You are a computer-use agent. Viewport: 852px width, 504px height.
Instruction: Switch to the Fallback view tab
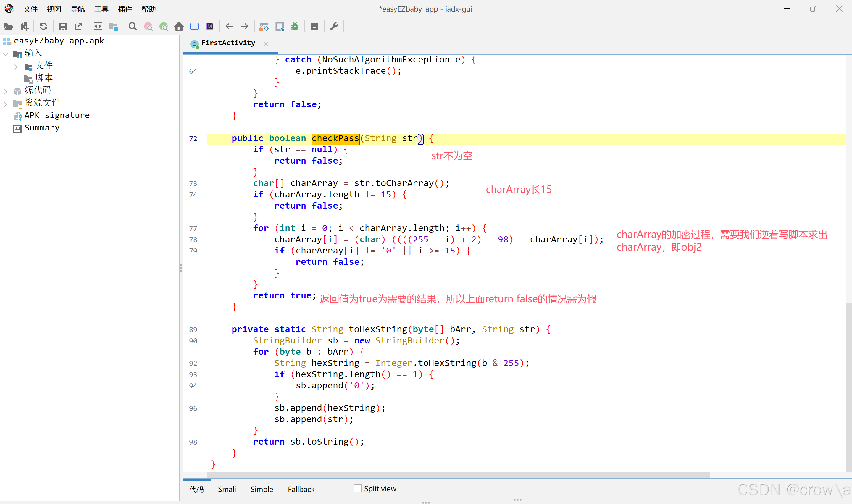301,489
